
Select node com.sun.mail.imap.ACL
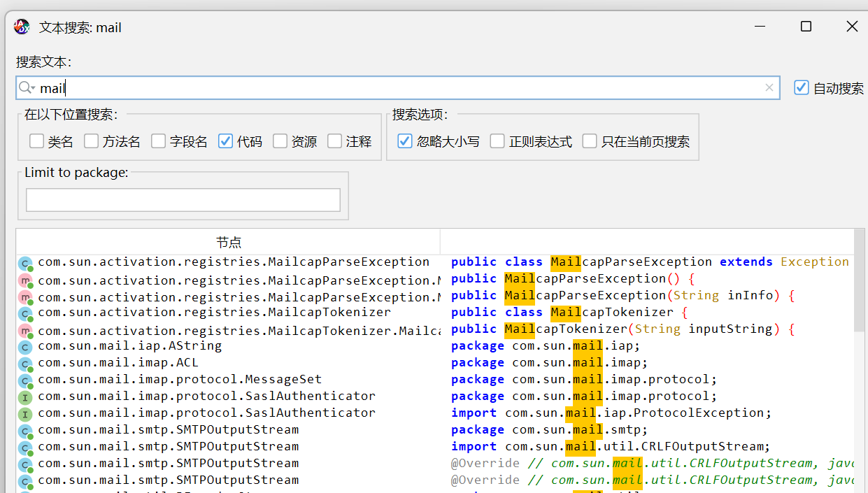pyautogui.click(x=118, y=362)
